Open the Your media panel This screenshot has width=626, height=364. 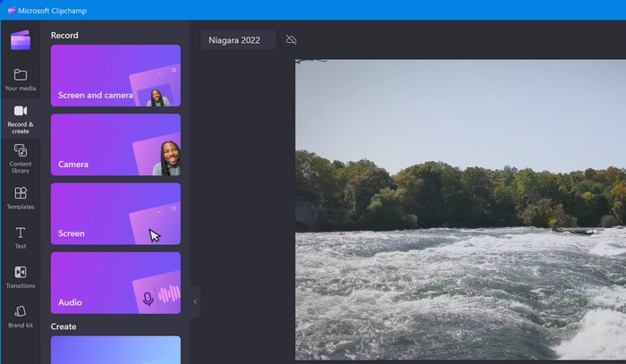pos(21,80)
